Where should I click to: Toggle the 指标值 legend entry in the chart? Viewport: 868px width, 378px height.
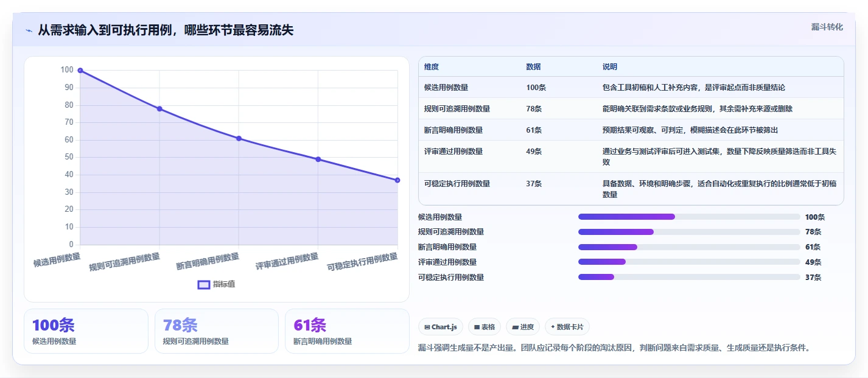(217, 284)
